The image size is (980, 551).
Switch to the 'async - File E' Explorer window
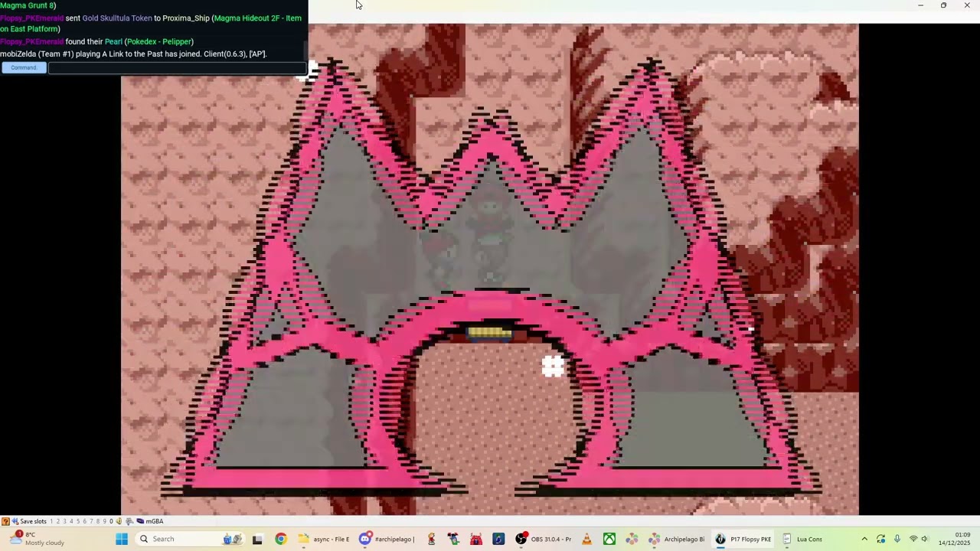[324, 539]
